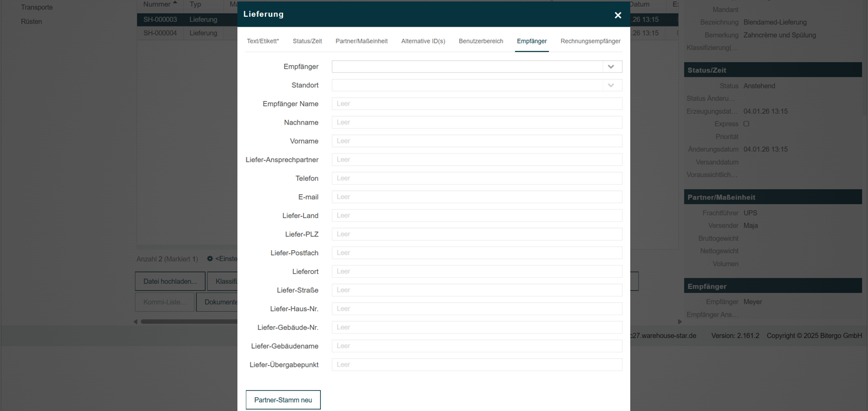Click into the Empfänger combo box field
868x411 pixels.
(x=467, y=67)
